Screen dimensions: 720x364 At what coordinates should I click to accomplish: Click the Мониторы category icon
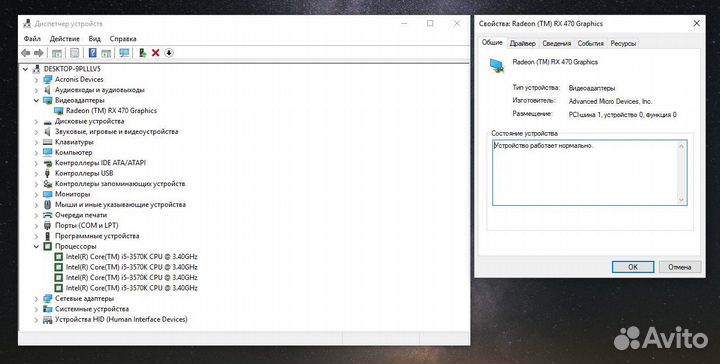click(47, 194)
